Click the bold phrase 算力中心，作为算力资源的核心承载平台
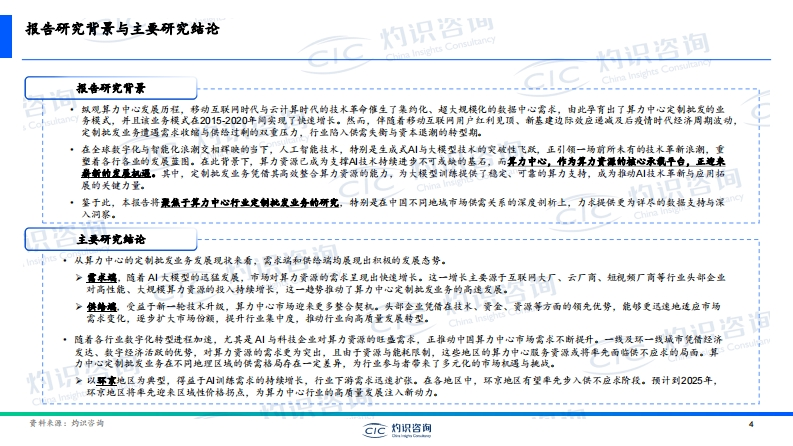793x446 pixels. coord(599,161)
